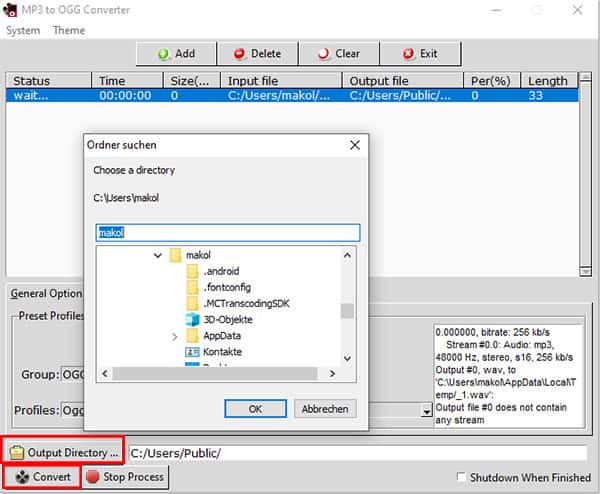Select the .android folder
This screenshot has width=600, height=494.
pos(221,271)
